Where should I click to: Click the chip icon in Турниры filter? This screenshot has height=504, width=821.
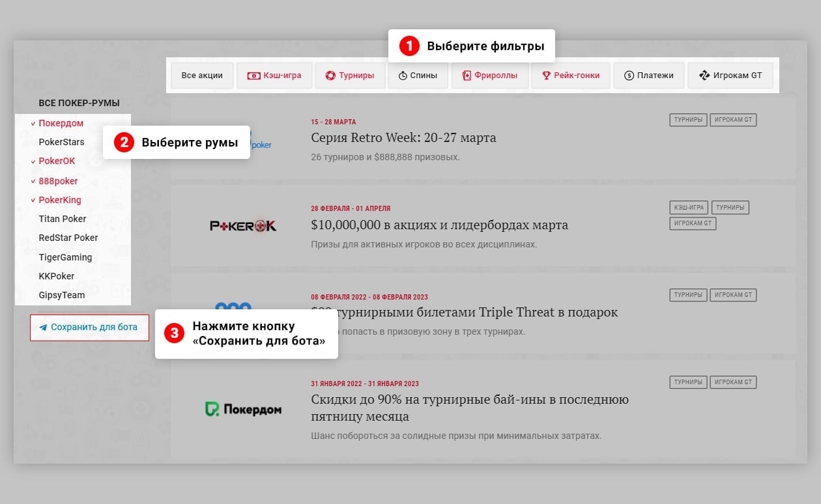click(x=330, y=76)
